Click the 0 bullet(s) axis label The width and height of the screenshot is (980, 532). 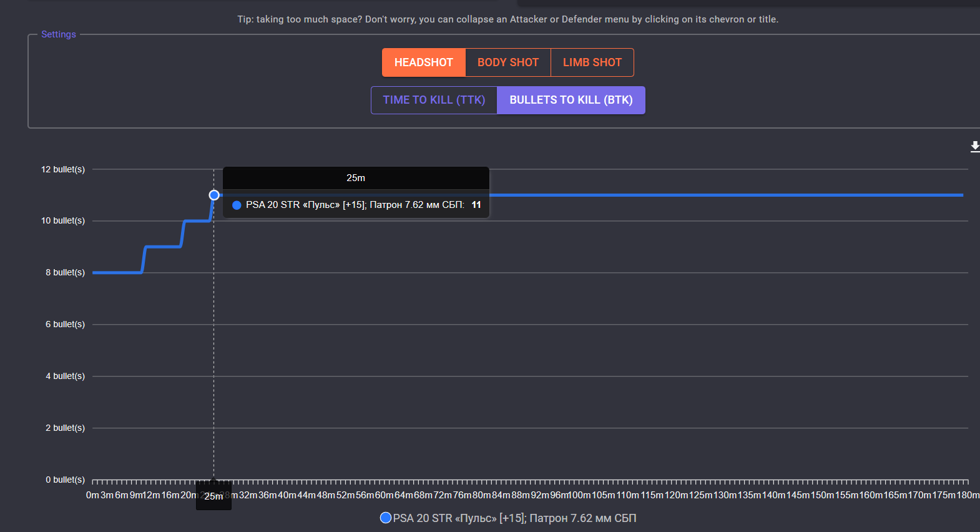(65, 480)
